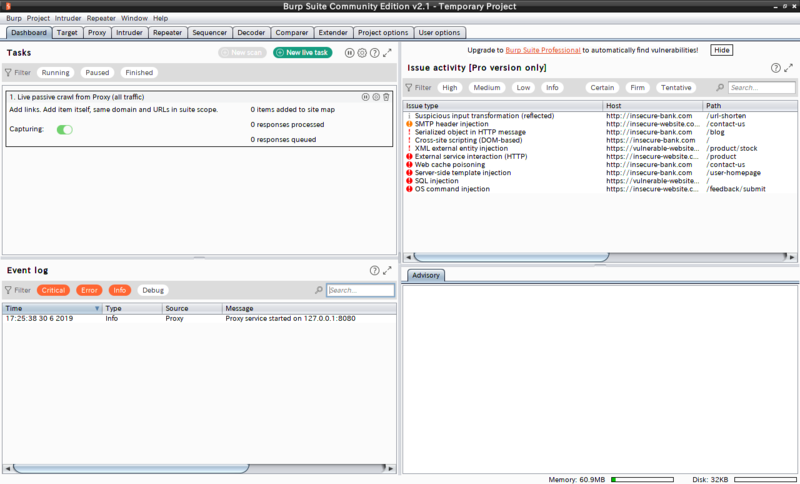Toggle Finished tasks filter
The image size is (800, 484).
(139, 72)
